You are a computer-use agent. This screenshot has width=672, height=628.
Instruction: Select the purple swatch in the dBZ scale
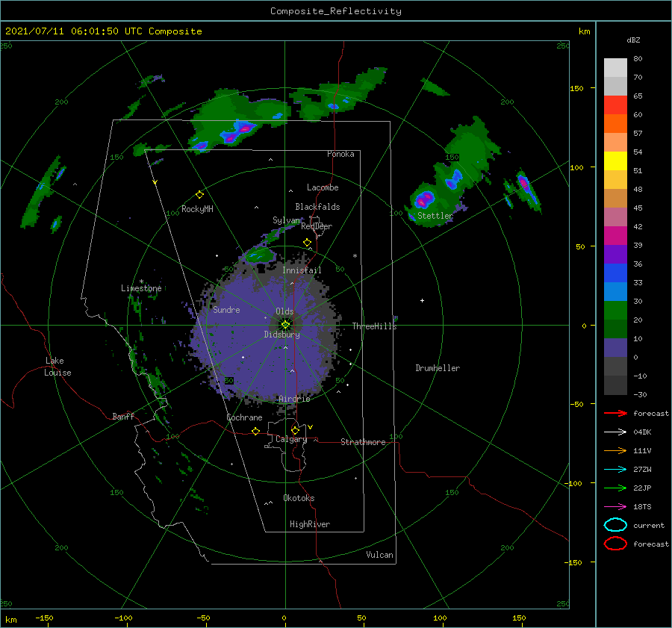pos(615,254)
